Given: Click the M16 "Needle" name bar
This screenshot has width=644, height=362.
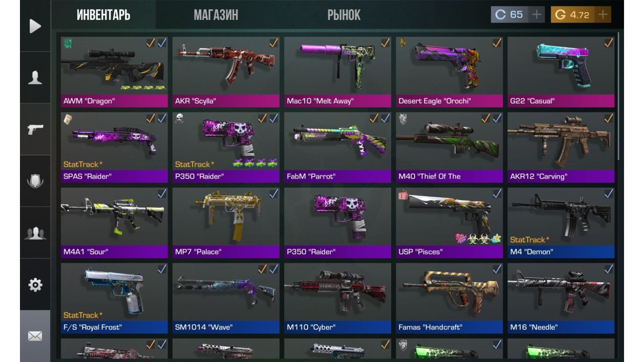Looking at the screenshot, I should [x=561, y=327].
